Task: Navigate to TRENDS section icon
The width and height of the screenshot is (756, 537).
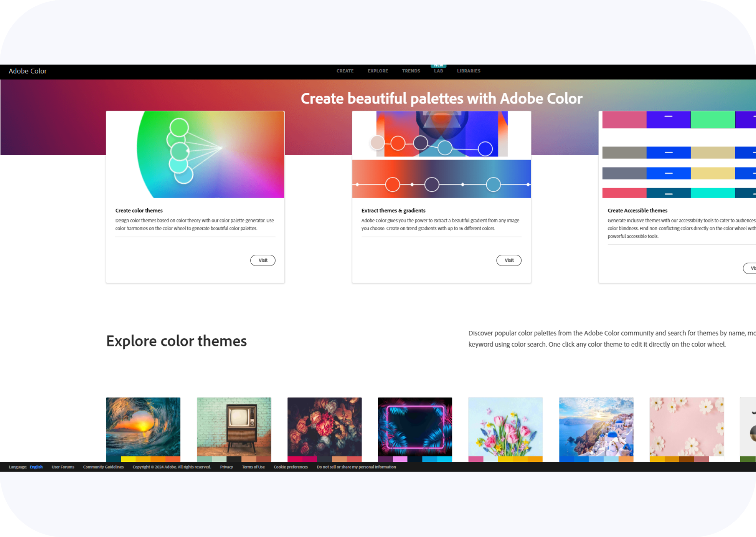Action: tap(411, 71)
